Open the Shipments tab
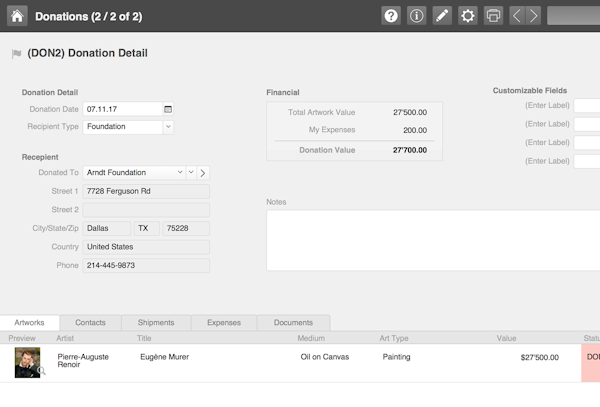Screen dimensions: 600x407 point(156,323)
